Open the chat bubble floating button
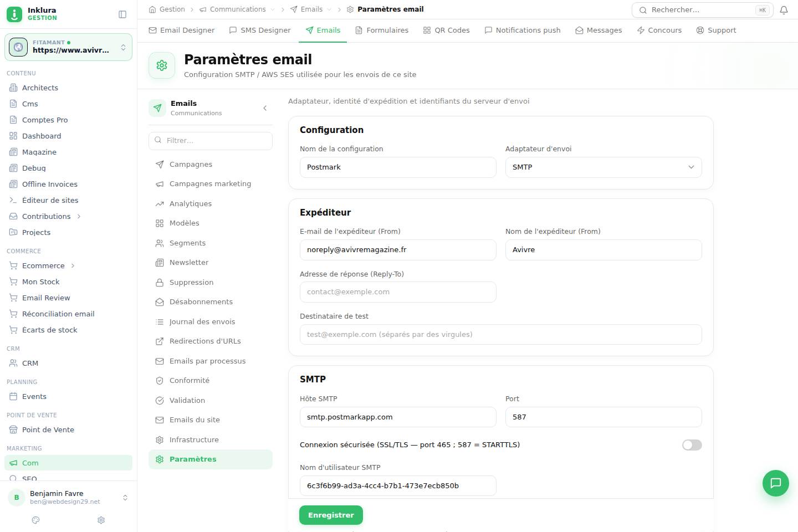The width and height of the screenshot is (798, 532). tap(776, 483)
